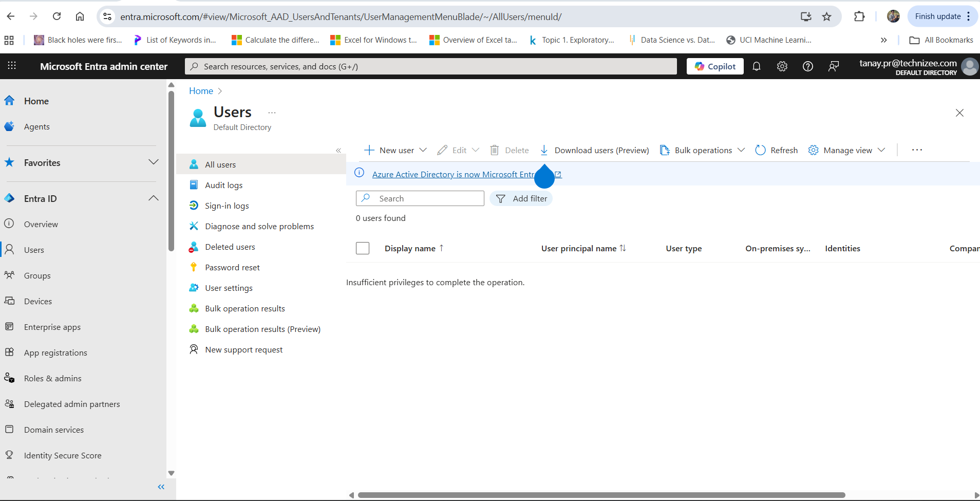
Task: Open the help question mark icon
Action: click(x=808, y=66)
